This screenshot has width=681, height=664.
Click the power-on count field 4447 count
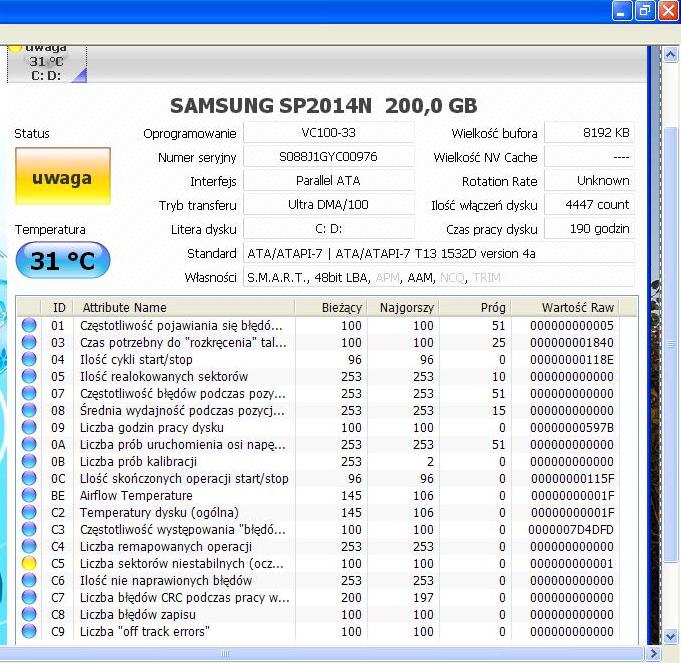coord(589,205)
